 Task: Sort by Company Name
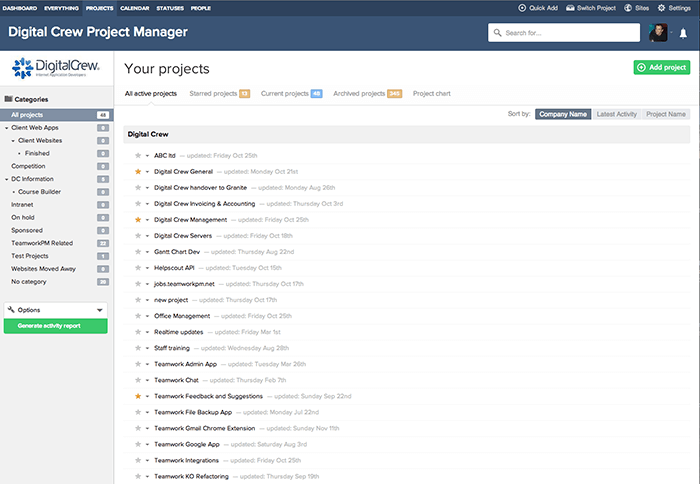[563, 114]
